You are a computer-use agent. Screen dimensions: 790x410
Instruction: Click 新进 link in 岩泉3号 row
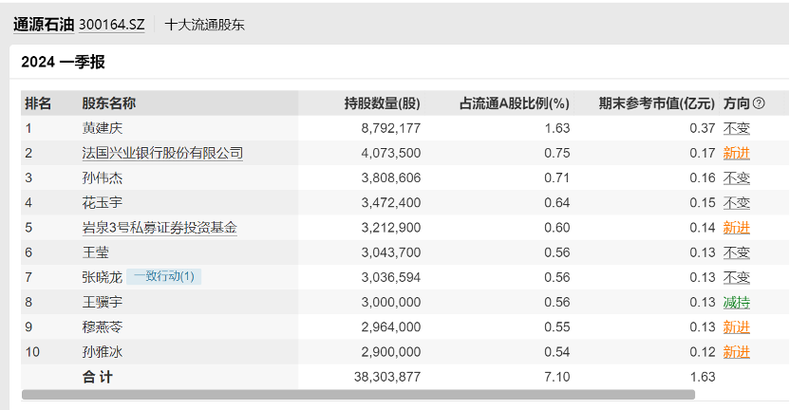point(736,228)
